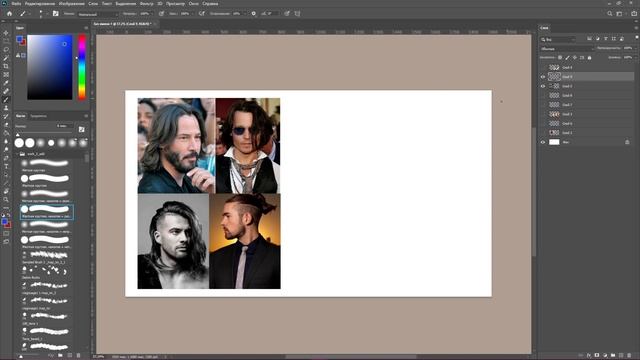
Task: Open the layer blend mode dropdown
Action: [567, 49]
